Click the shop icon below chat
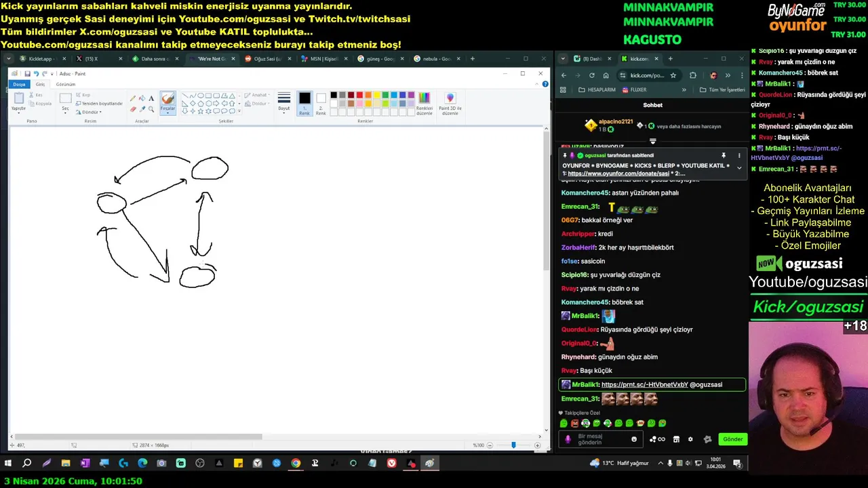868x488 pixels. click(x=676, y=439)
